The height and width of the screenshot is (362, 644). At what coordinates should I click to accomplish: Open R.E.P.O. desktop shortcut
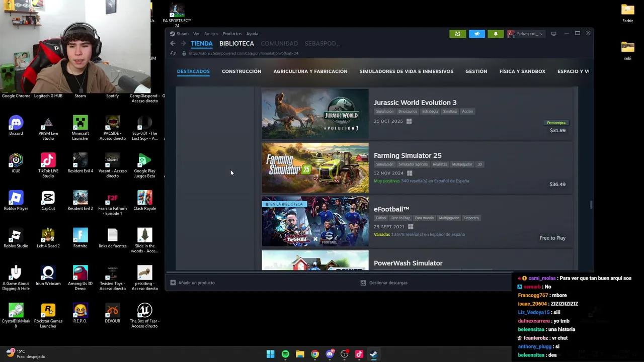point(80,313)
